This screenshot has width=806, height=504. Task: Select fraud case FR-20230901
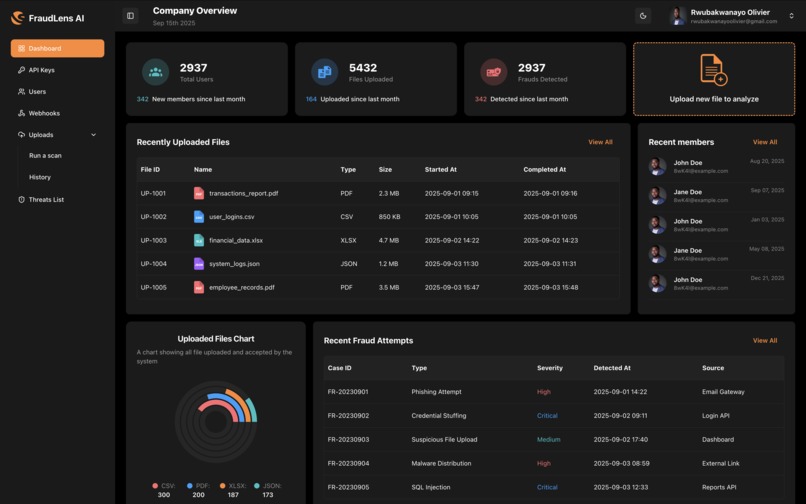pyautogui.click(x=348, y=392)
